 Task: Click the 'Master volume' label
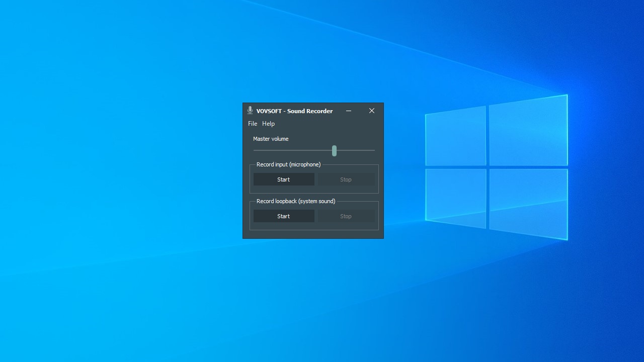tap(271, 139)
